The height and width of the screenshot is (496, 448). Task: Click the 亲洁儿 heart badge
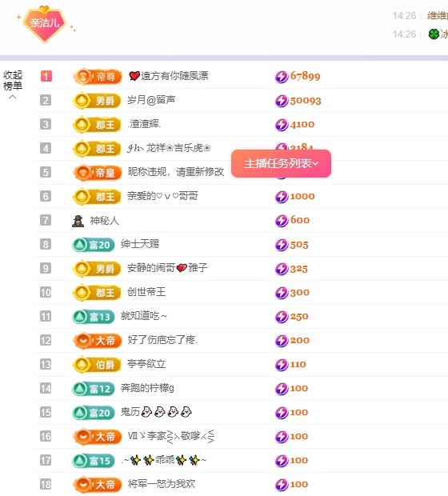44,23
